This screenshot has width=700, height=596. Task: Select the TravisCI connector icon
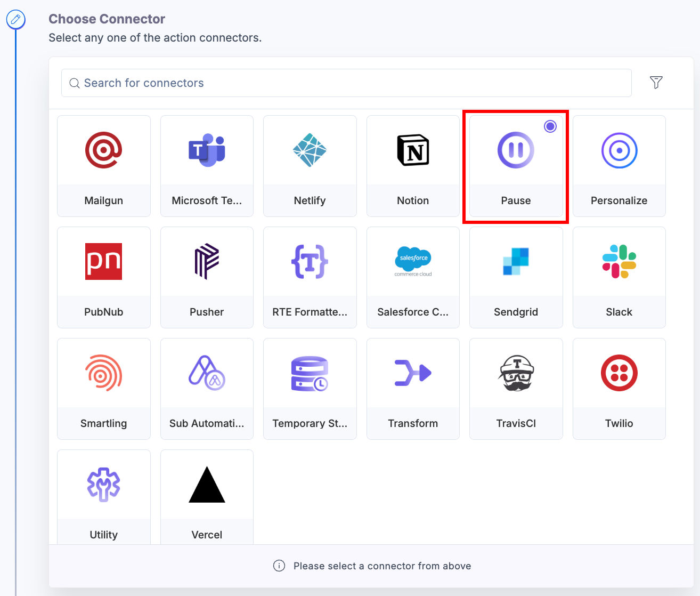pyautogui.click(x=516, y=373)
